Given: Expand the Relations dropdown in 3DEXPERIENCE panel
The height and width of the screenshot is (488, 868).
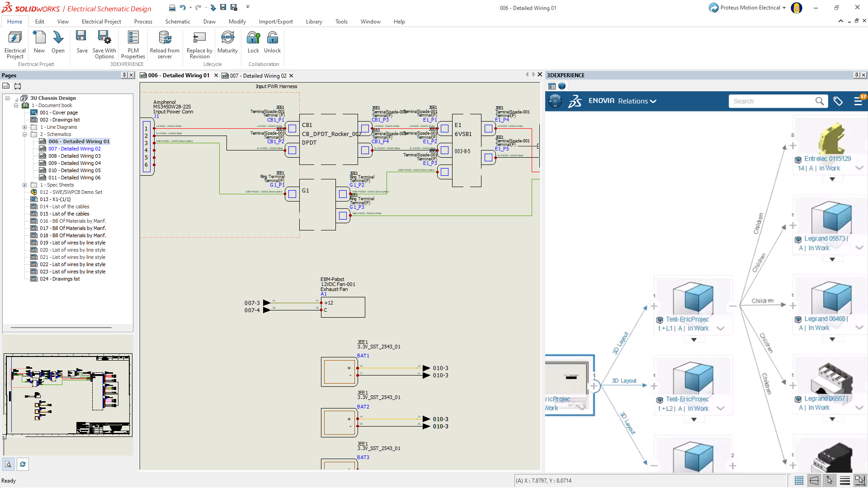Looking at the screenshot, I should 635,101.
